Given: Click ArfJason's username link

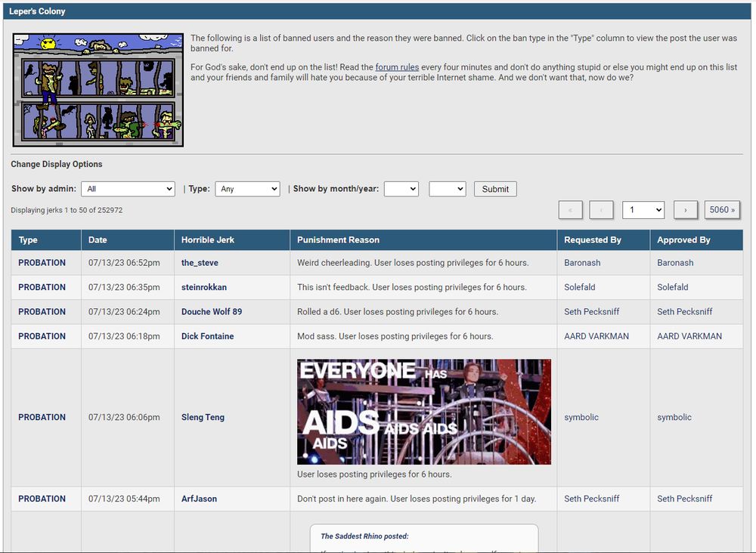Looking at the screenshot, I should click(199, 499).
